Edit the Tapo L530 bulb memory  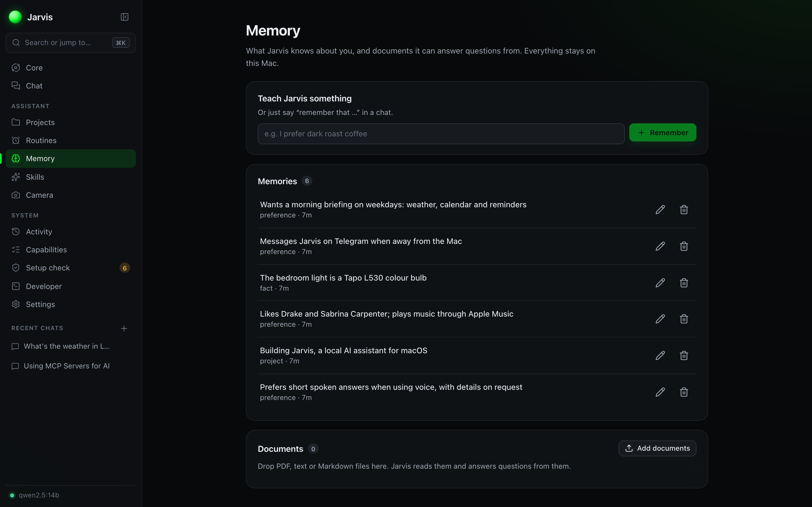660,283
